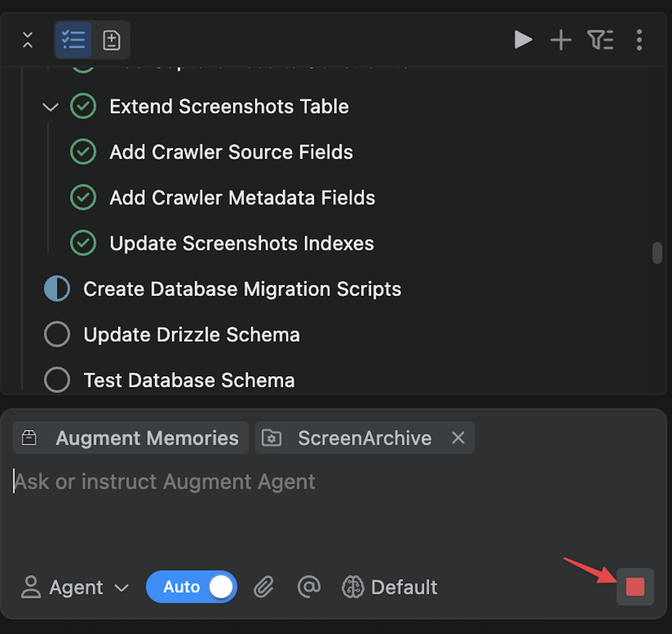
Task: Collapse the Extend Screenshots Table section
Action: point(51,107)
